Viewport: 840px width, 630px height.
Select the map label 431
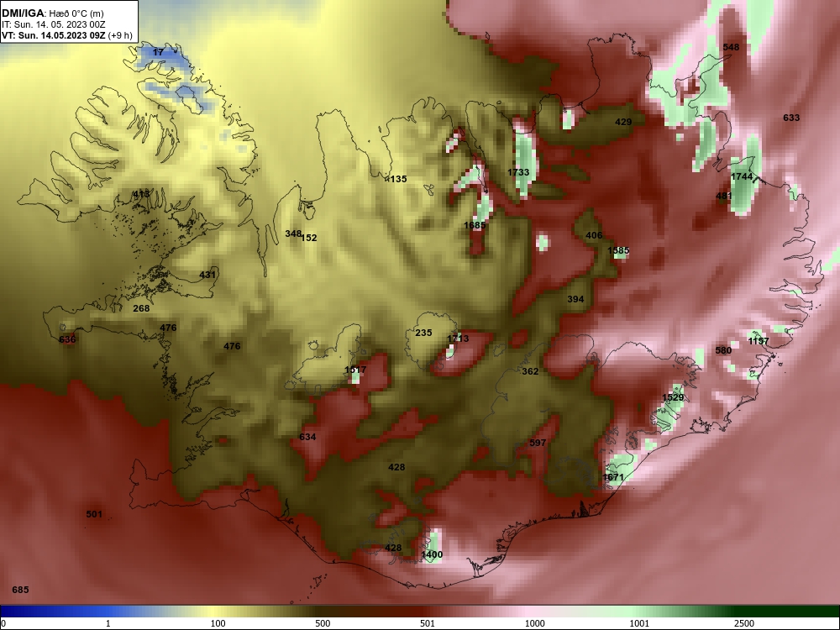207,276
